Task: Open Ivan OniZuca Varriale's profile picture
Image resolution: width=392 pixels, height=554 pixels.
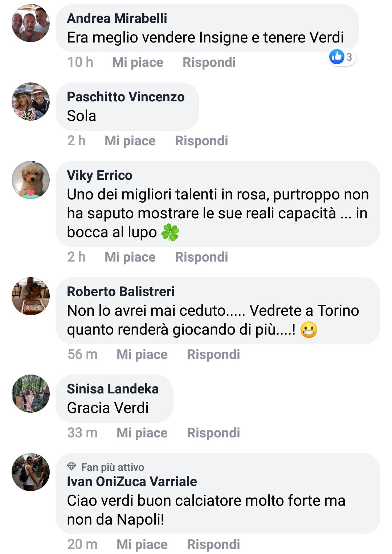Action: pos(30,472)
